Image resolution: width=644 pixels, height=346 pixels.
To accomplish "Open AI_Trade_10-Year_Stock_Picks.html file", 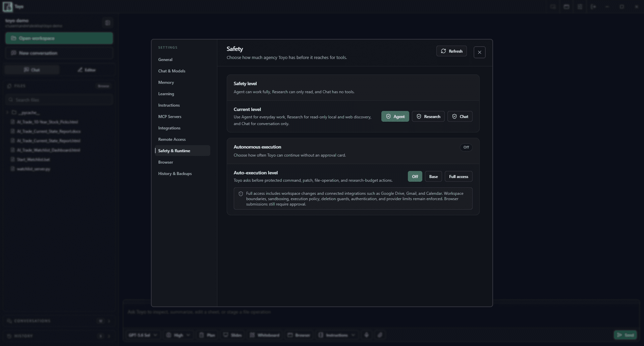I will 48,122.
